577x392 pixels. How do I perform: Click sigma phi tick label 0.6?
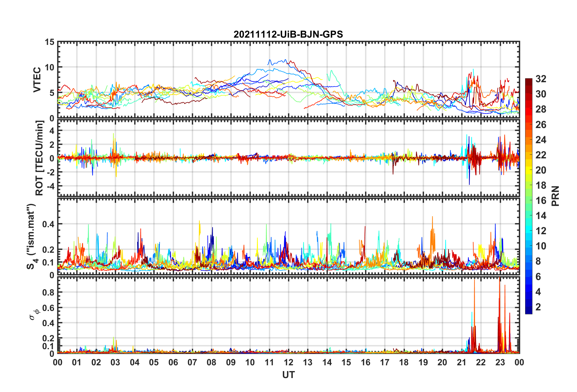48,308
